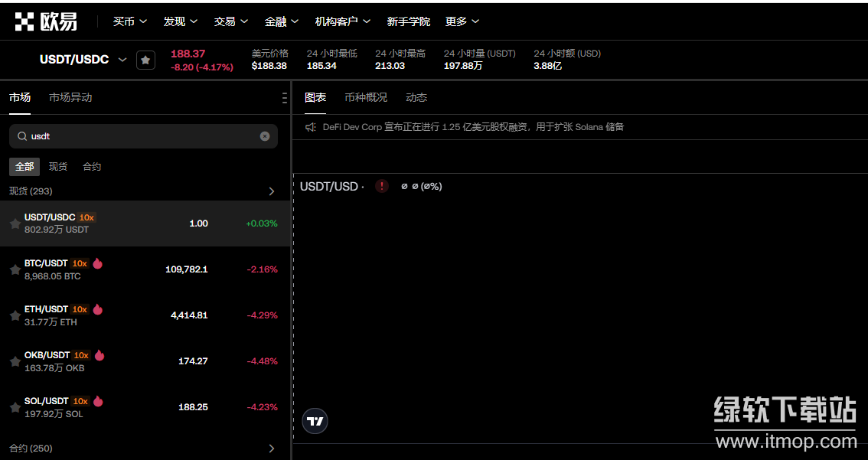Click into the usdt search input field
The height and width of the screenshot is (460, 868).
coord(142,136)
